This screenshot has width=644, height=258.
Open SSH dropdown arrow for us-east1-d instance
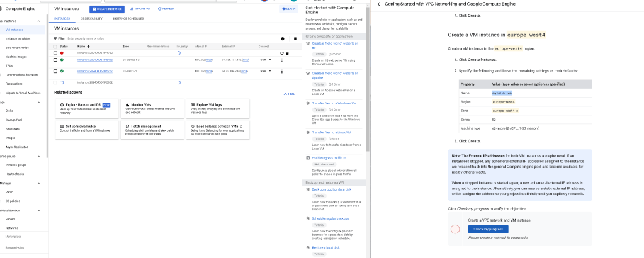(270, 72)
